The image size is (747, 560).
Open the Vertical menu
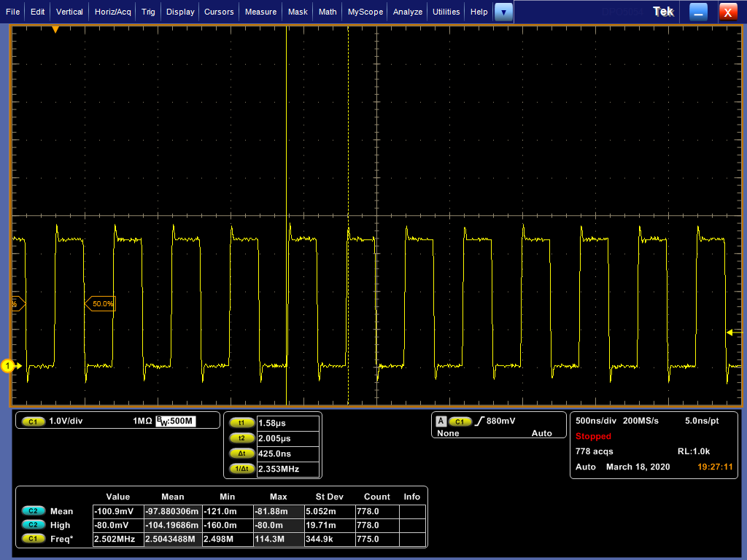tap(69, 12)
